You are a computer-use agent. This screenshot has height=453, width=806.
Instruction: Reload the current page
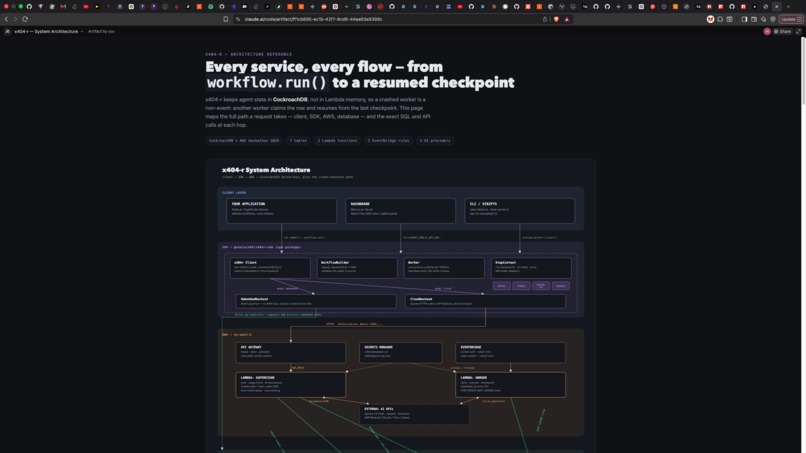tap(25, 19)
